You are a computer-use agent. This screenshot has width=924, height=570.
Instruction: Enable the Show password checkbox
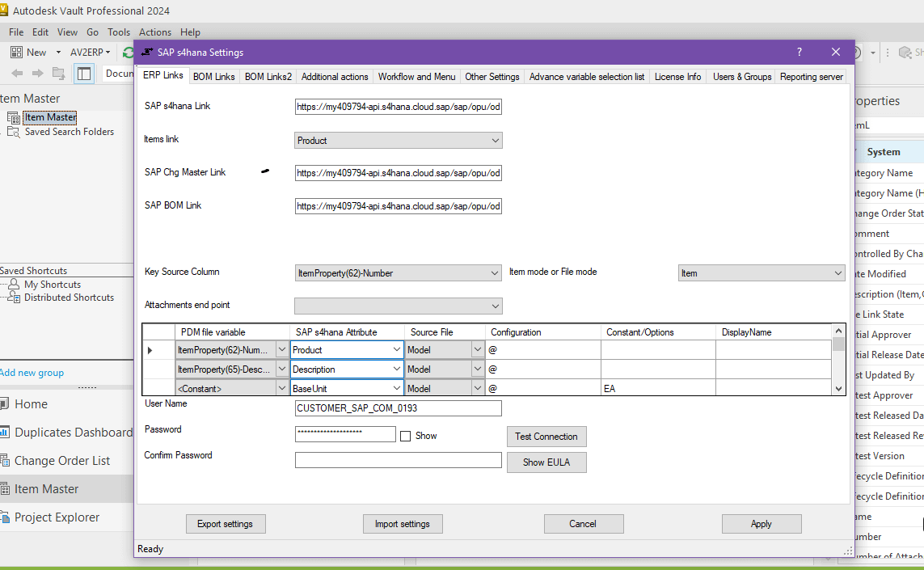tap(405, 436)
